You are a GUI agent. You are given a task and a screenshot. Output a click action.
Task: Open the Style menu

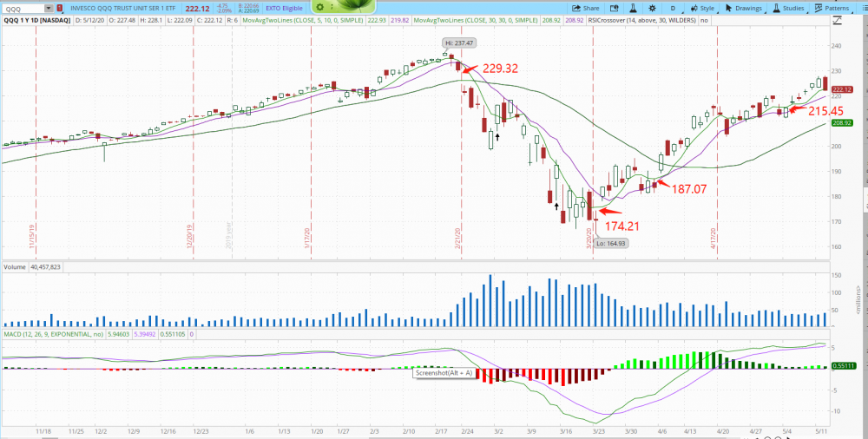point(702,8)
